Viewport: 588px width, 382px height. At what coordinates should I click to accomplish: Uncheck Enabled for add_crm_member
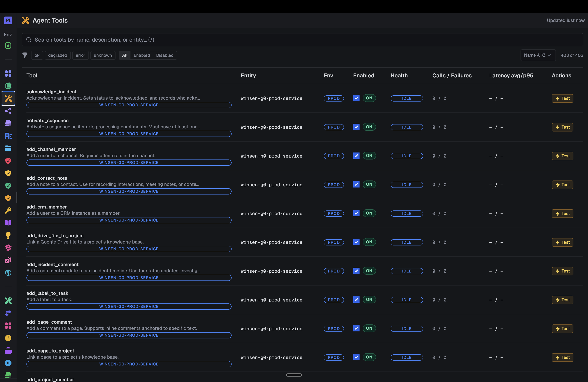click(x=356, y=213)
